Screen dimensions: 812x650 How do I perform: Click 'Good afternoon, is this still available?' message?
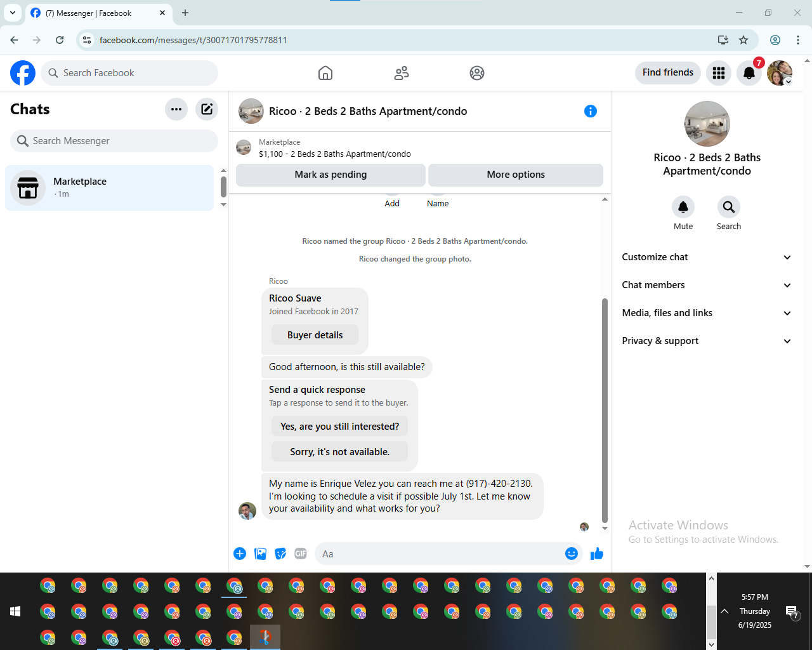tap(347, 367)
